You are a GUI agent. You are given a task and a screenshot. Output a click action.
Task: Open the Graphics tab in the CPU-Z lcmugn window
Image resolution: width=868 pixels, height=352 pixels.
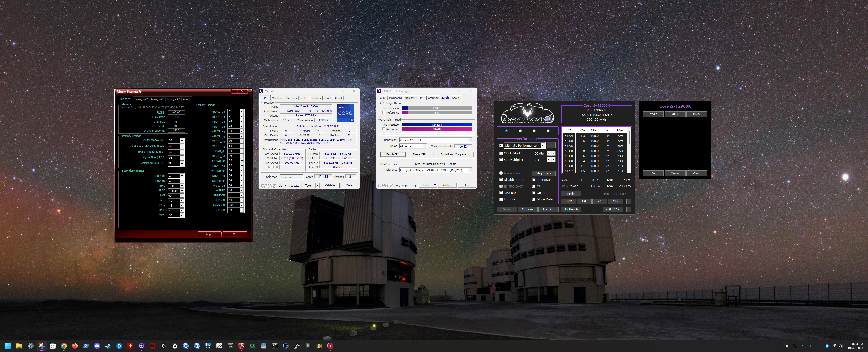coord(433,98)
